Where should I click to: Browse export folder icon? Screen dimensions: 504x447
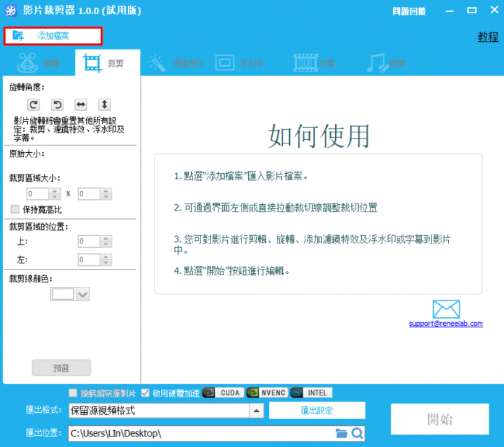coord(341,433)
